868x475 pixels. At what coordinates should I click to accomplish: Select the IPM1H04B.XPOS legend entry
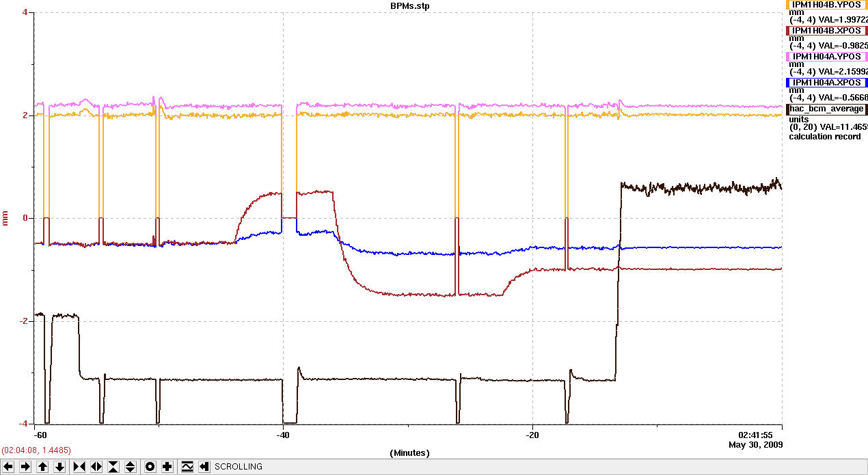827,31
